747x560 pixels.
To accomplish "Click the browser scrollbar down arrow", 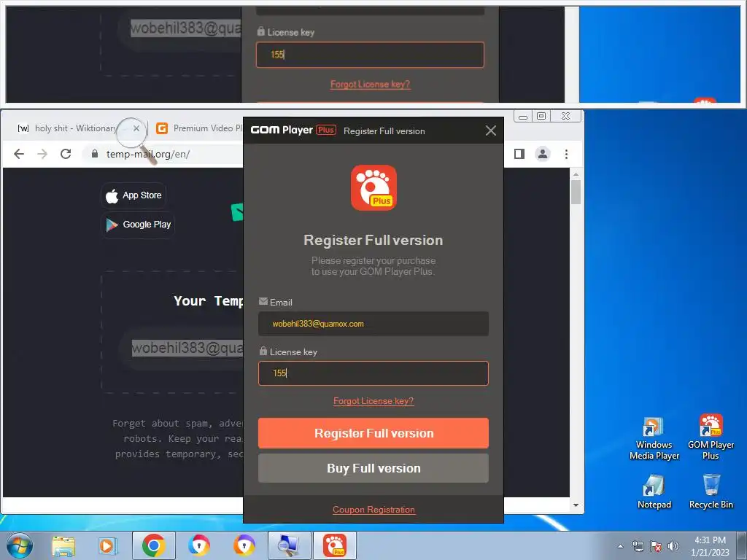I will click(x=576, y=505).
